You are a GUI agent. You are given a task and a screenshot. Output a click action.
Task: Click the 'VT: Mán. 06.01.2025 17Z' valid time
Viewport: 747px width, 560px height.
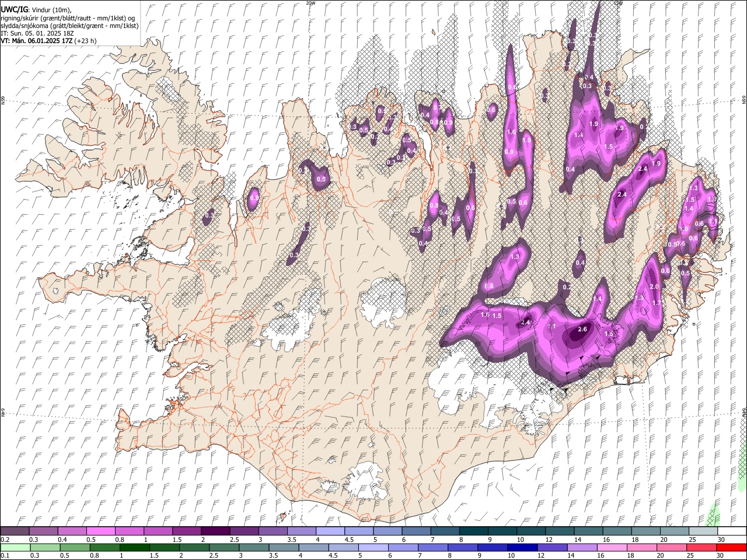click(x=36, y=41)
